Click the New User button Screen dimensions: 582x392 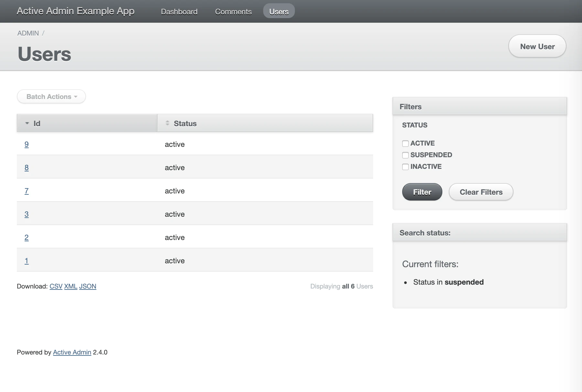(x=537, y=46)
